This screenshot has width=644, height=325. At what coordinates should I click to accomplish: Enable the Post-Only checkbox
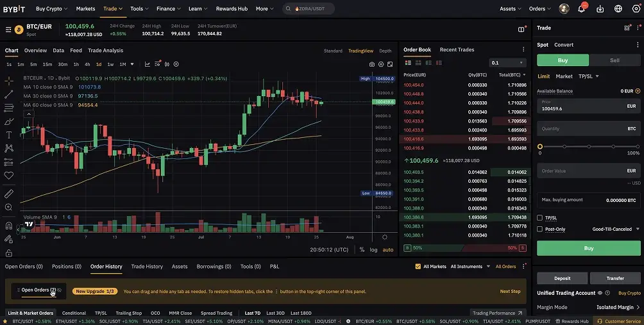click(x=539, y=229)
